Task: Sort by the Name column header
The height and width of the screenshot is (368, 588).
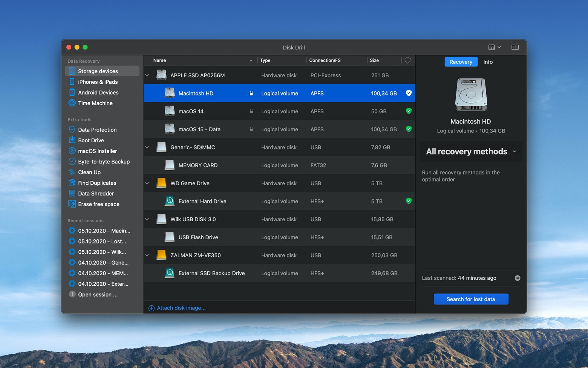Action: (x=201, y=60)
